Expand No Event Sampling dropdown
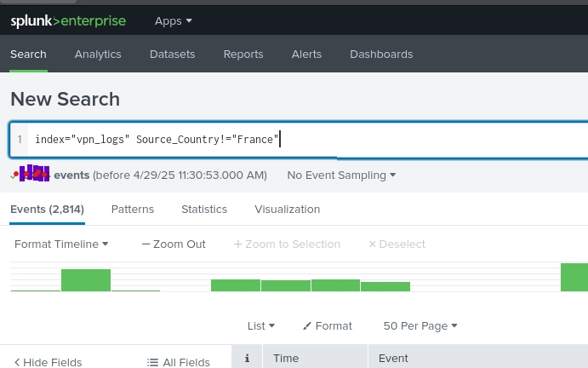This screenshot has height=368, width=588. [341, 175]
